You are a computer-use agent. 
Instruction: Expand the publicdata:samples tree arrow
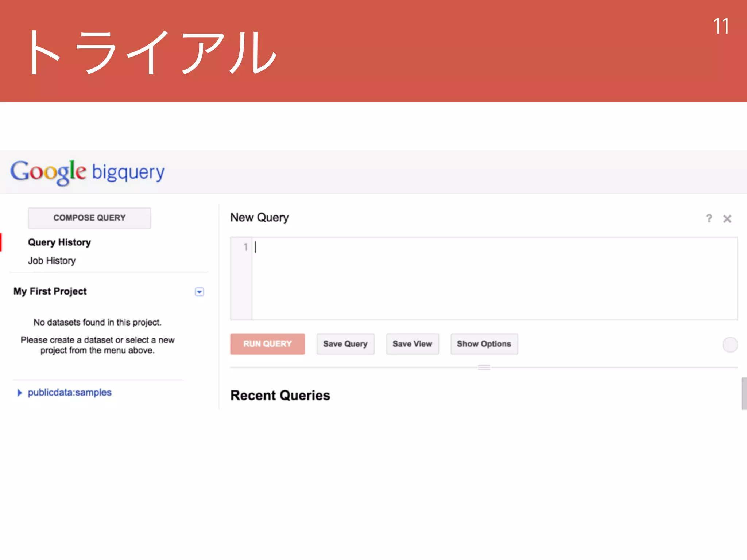tap(20, 393)
